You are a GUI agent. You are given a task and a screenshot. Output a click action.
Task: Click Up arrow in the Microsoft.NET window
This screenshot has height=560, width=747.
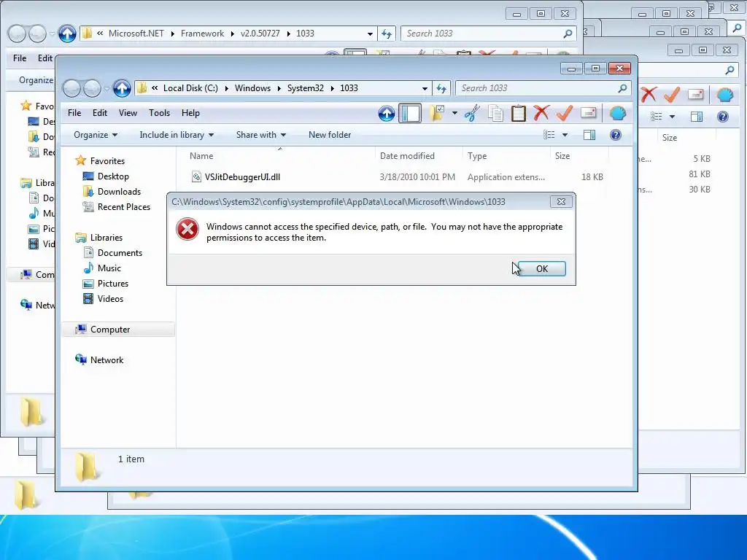point(67,34)
